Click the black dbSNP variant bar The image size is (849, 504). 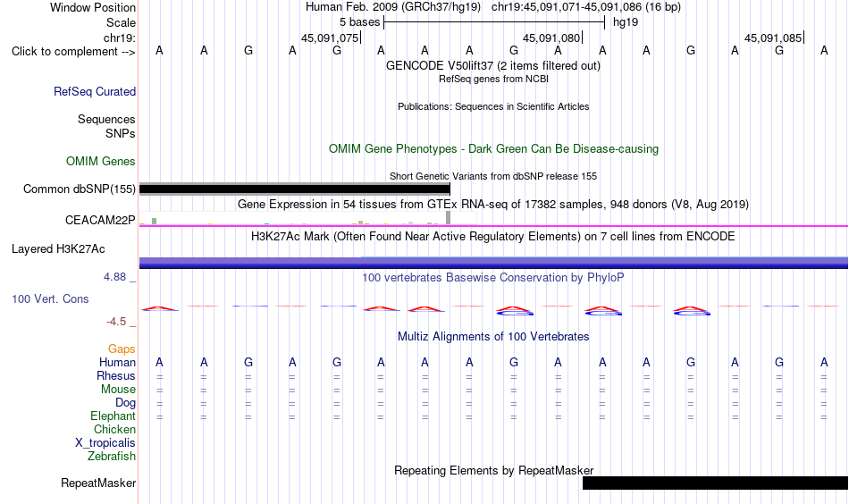click(x=295, y=189)
